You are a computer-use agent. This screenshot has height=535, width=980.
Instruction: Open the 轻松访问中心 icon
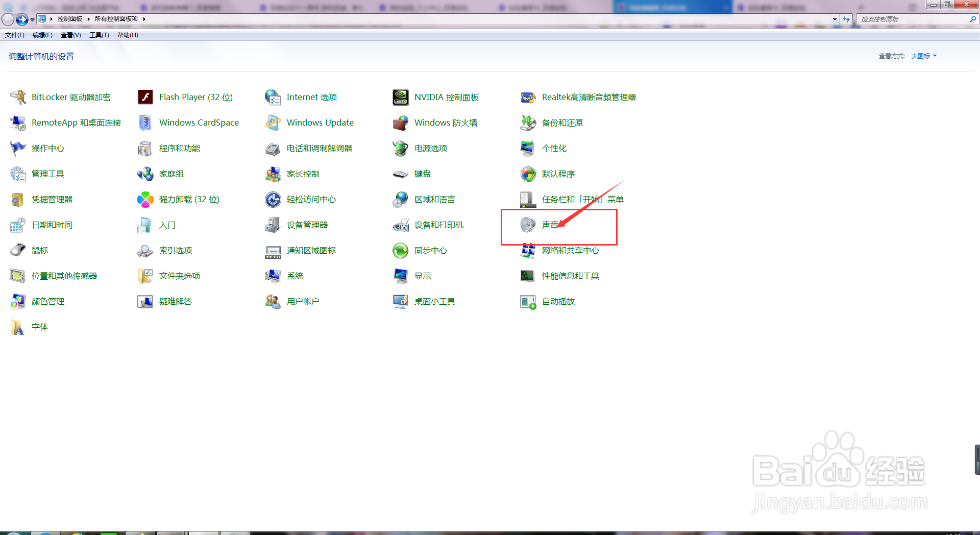[273, 199]
